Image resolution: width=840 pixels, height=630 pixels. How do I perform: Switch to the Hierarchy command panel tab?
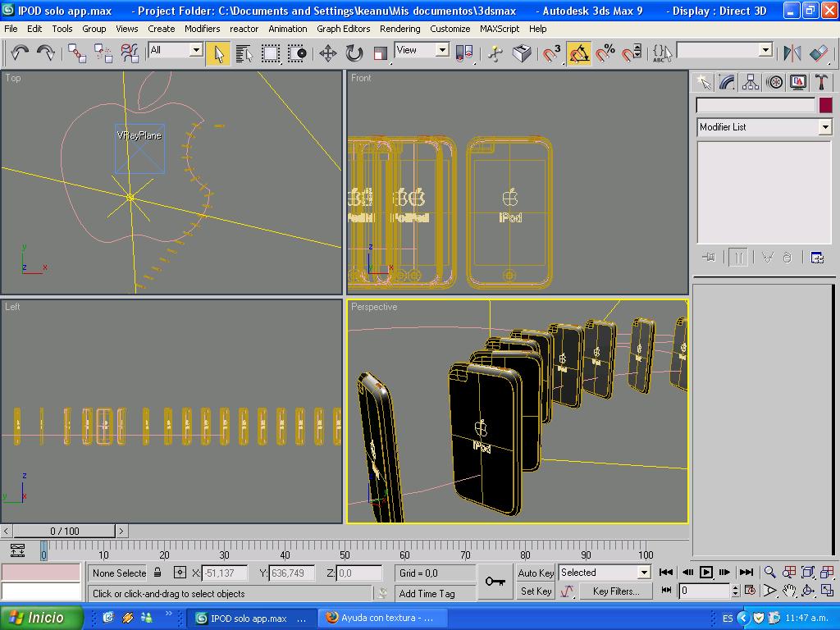(x=751, y=82)
